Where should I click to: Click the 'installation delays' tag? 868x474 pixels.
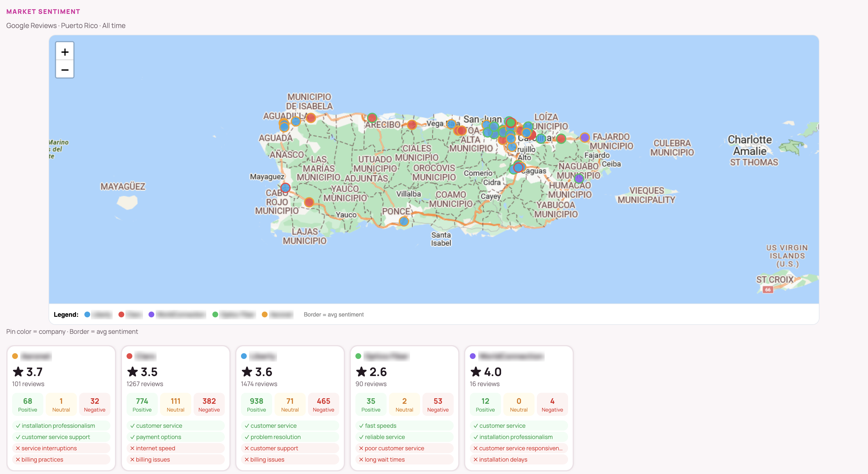[x=519, y=460]
